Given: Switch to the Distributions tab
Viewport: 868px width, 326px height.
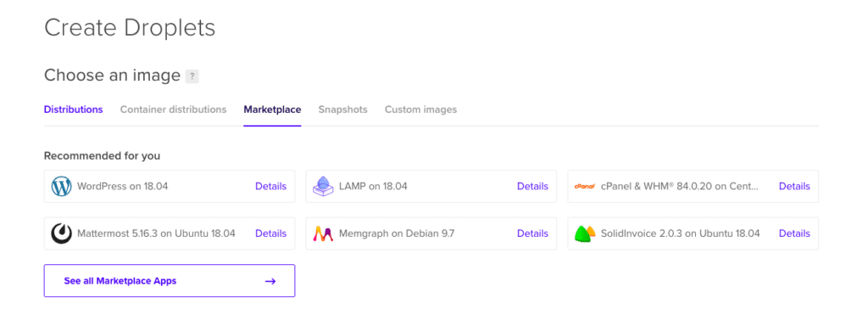Looking at the screenshot, I should (73, 110).
